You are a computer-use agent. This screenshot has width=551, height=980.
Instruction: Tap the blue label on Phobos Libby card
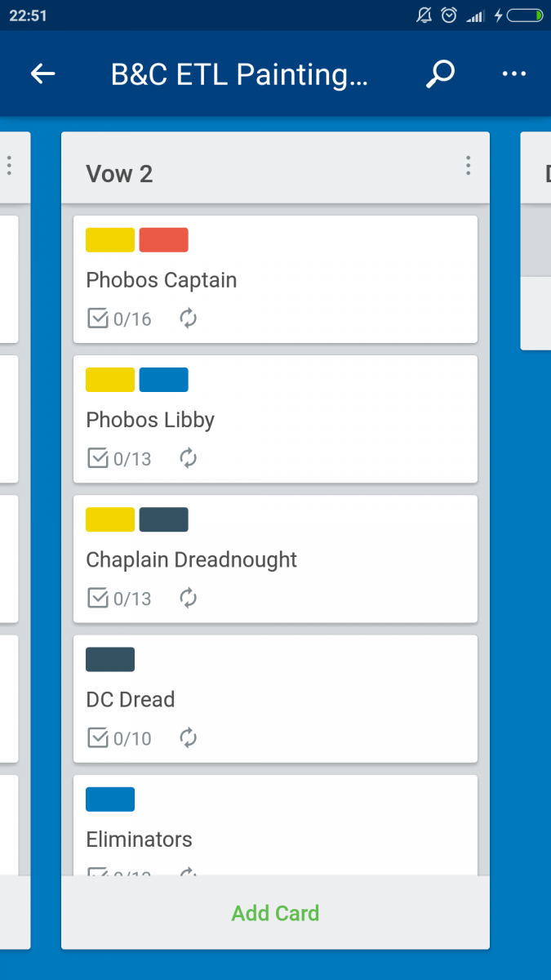[x=164, y=380]
